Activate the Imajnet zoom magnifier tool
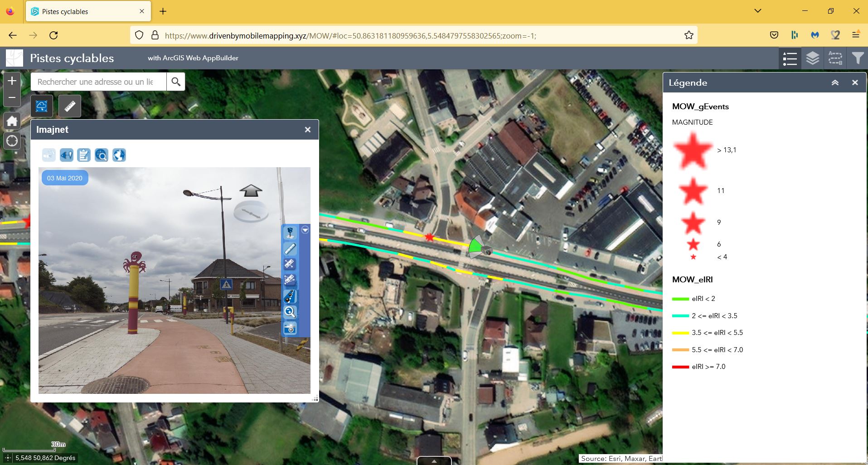 290,312
